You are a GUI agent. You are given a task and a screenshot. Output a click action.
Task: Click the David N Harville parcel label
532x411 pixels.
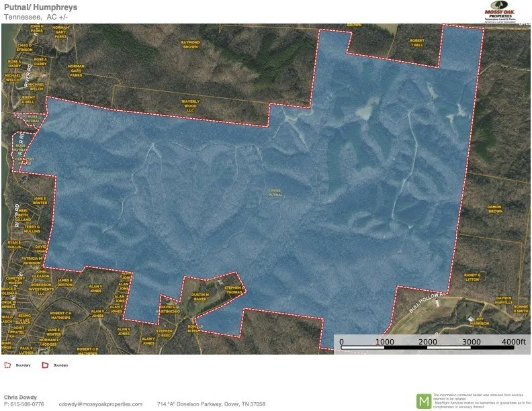(x=504, y=300)
